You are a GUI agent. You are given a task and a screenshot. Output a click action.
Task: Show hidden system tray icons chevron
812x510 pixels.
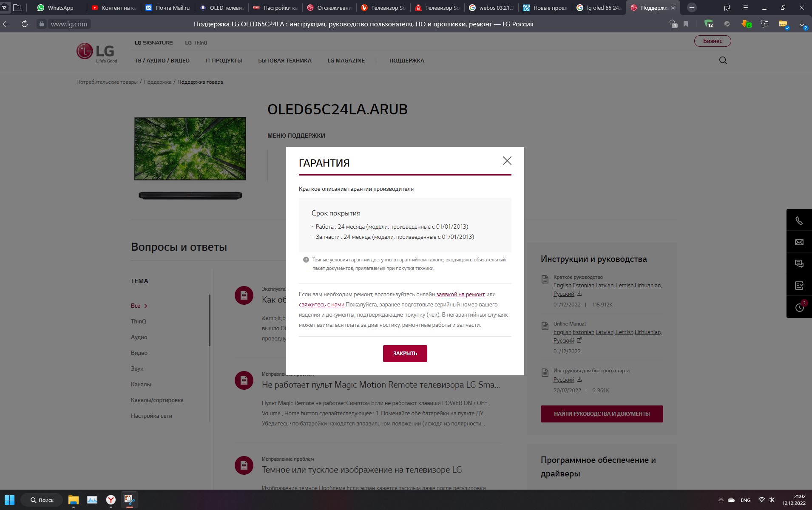[x=721, y=500]
